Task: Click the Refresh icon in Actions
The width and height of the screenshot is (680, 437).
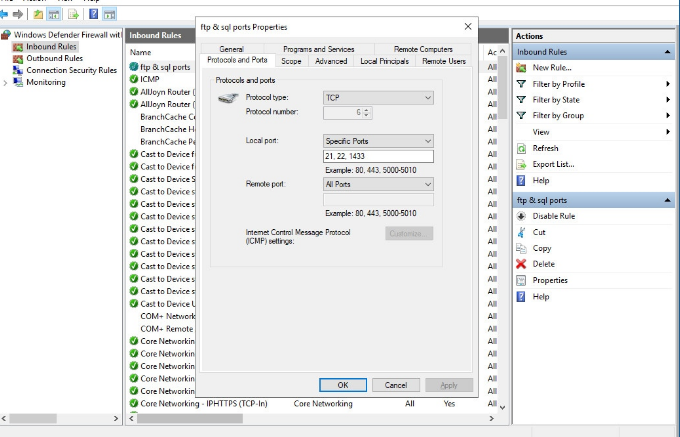Action: coord(521,148)
